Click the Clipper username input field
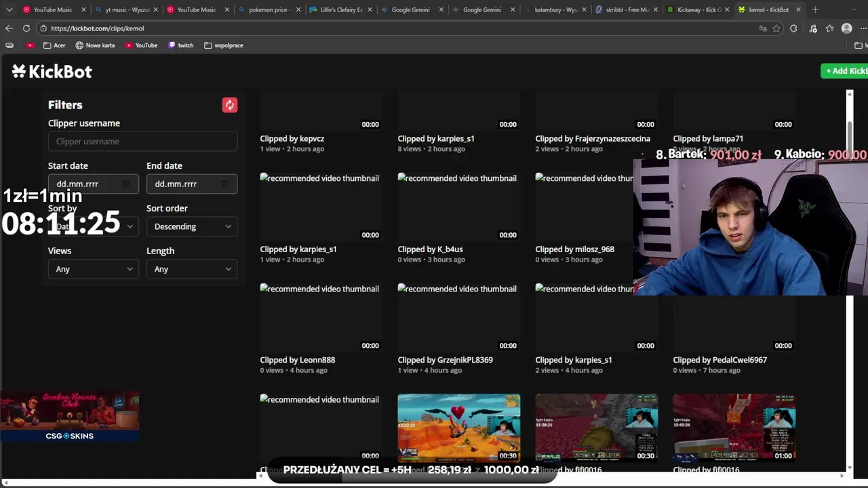This screenshot has height=488, width=868. (x=142, y=142)
